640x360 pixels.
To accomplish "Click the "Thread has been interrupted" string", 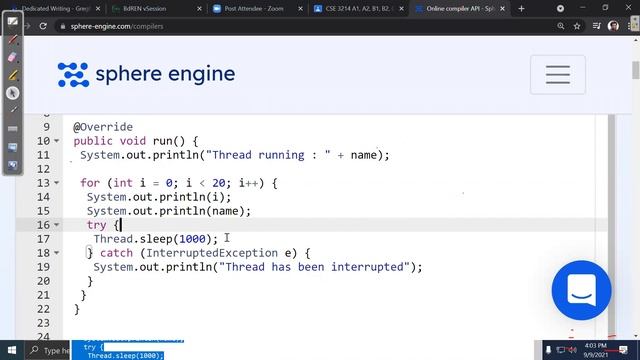I will [314, 267].
